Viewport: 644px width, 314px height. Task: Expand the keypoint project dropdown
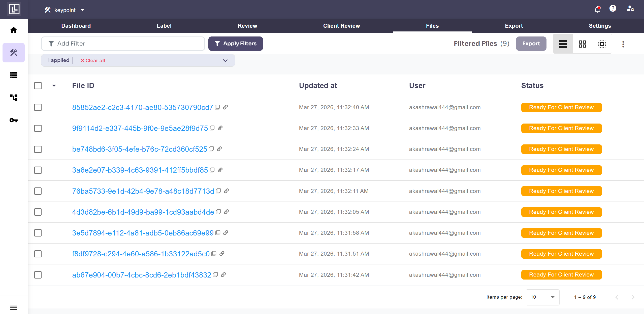tap(82, 10)
